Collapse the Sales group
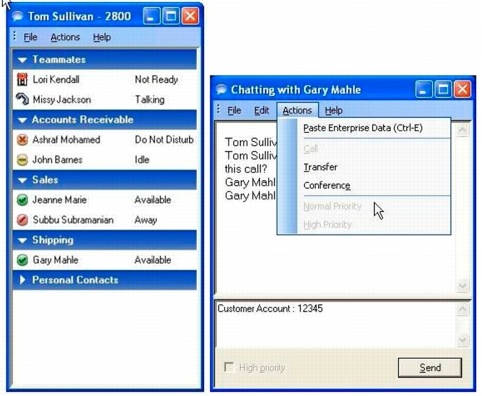Viewport: 482px width, 396px height. click(22, 180)
